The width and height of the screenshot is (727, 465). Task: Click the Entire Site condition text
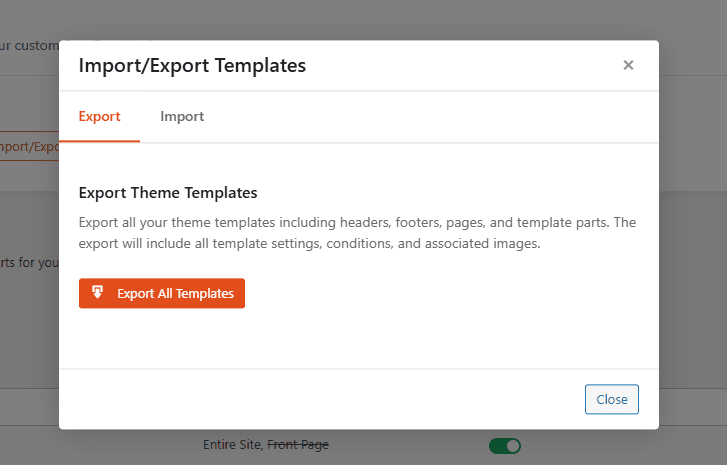click(x=232, y=445)
